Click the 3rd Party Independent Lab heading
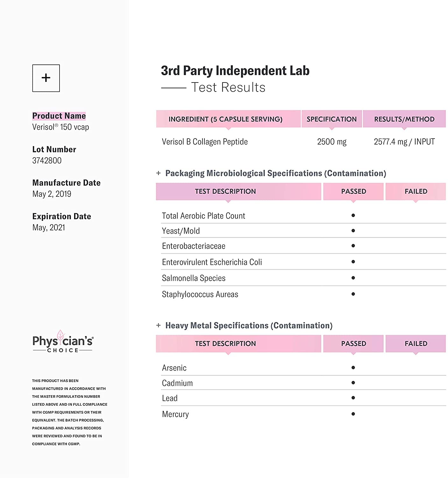 [x=235, y=71]
